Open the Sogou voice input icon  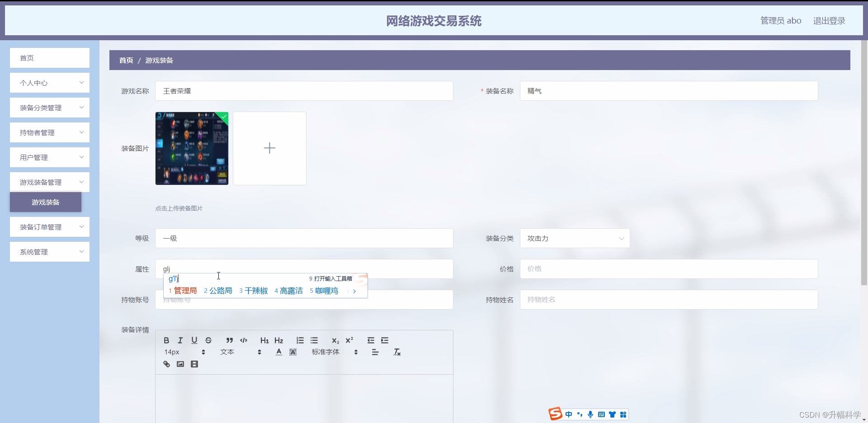click(591, 414)
